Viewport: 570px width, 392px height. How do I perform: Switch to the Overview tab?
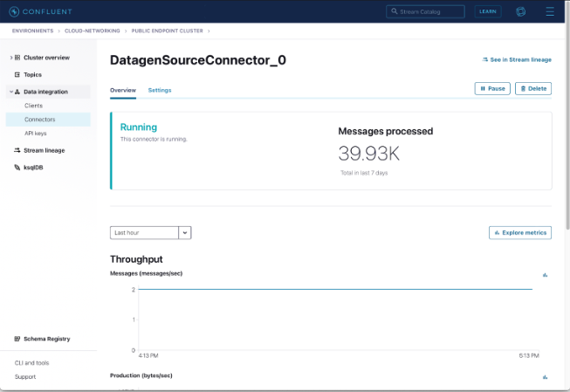click(123, 90)
